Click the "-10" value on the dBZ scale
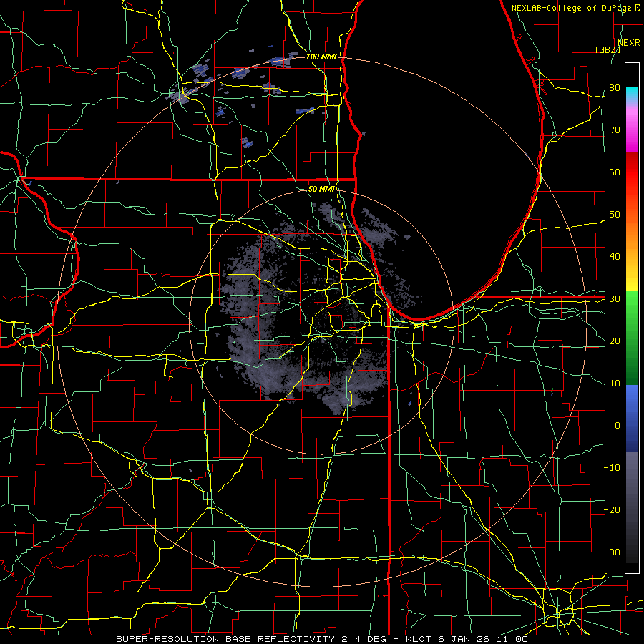Screen dimensions: 644x644 (x=612, y=467)
